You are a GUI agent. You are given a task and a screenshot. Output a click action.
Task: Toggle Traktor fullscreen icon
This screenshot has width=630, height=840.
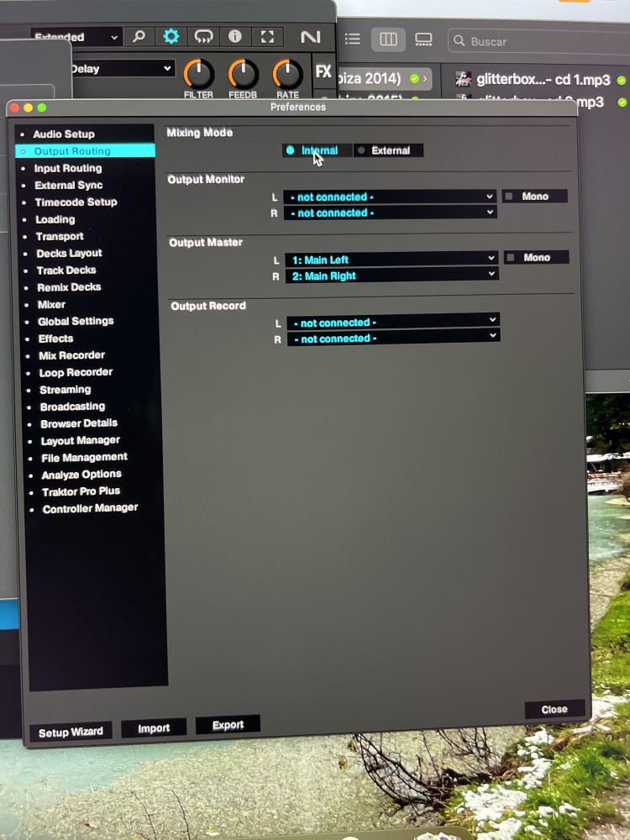coord(267,36)
